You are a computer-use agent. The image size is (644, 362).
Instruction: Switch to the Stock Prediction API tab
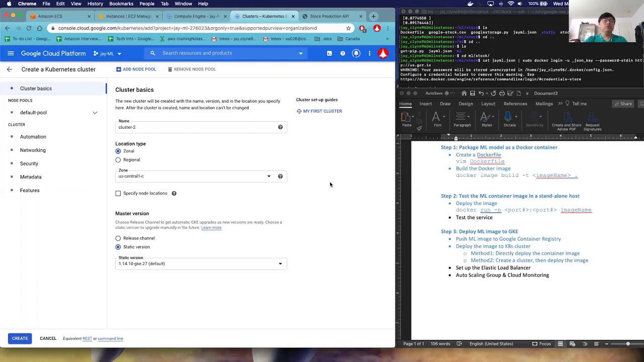332,16
